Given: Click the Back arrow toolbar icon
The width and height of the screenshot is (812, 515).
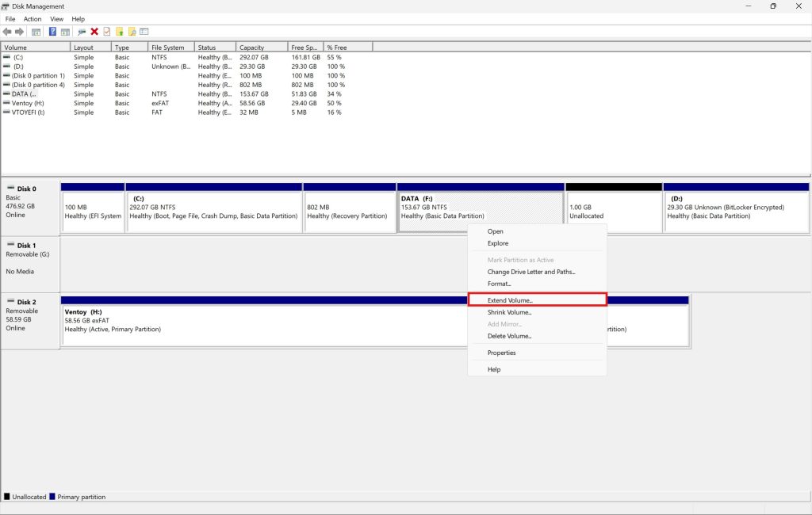Looking at the screenshot, I should coord(7,32).
